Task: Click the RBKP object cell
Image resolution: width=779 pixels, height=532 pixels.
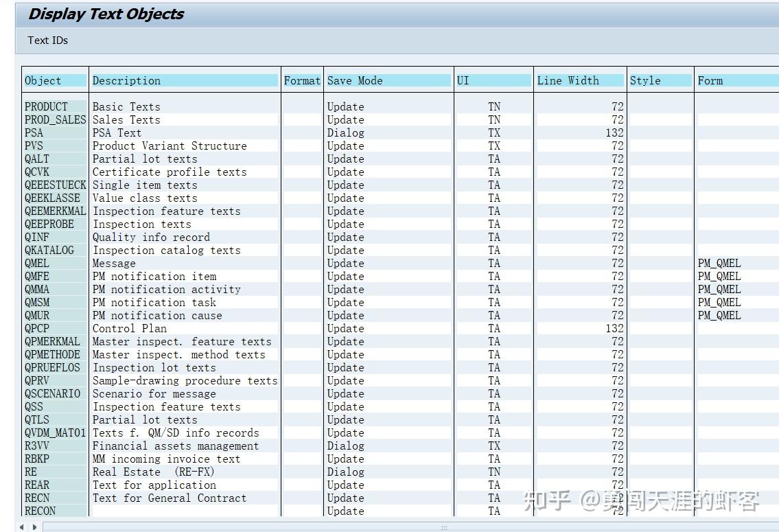Action: pyautogui.click(x=55, y=459)
